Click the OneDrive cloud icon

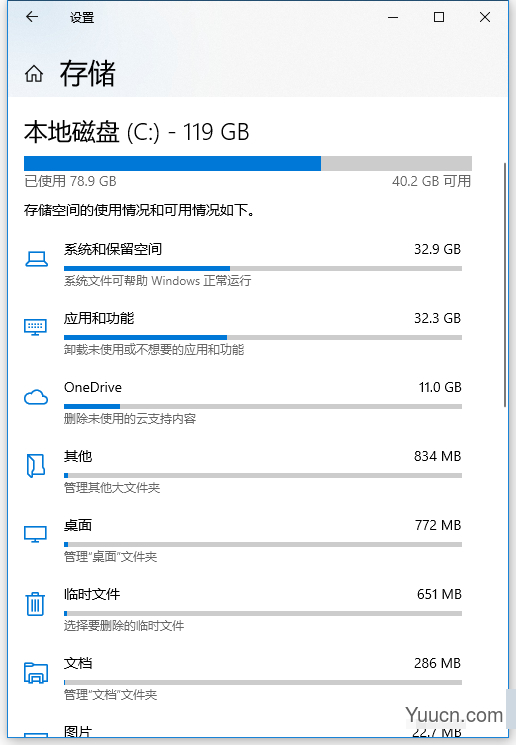pos(36,397)
